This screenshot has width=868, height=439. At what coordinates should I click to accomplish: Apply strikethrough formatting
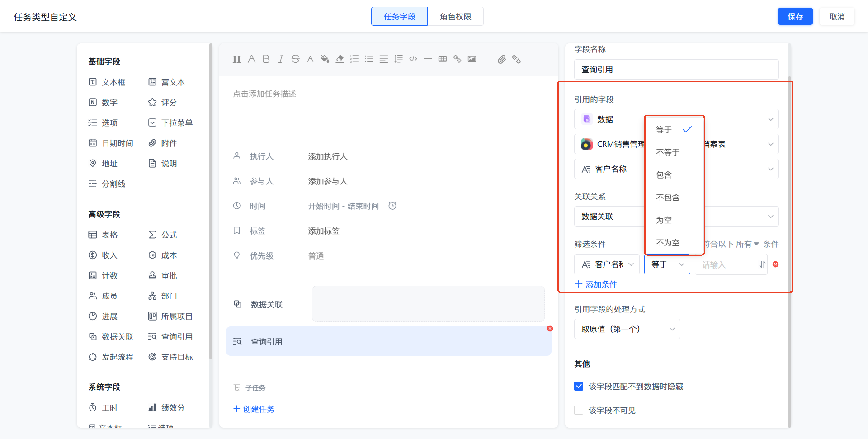296,59
